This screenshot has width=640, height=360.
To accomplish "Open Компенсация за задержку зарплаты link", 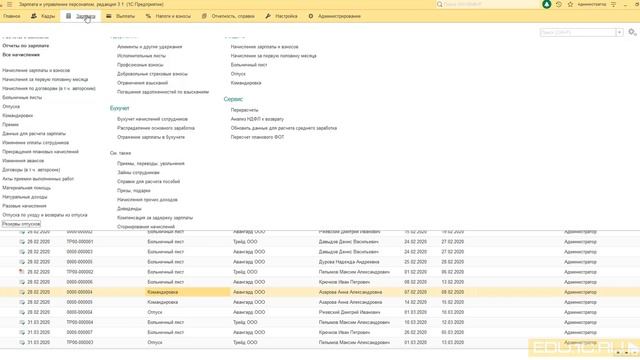I will pos(155,218).
